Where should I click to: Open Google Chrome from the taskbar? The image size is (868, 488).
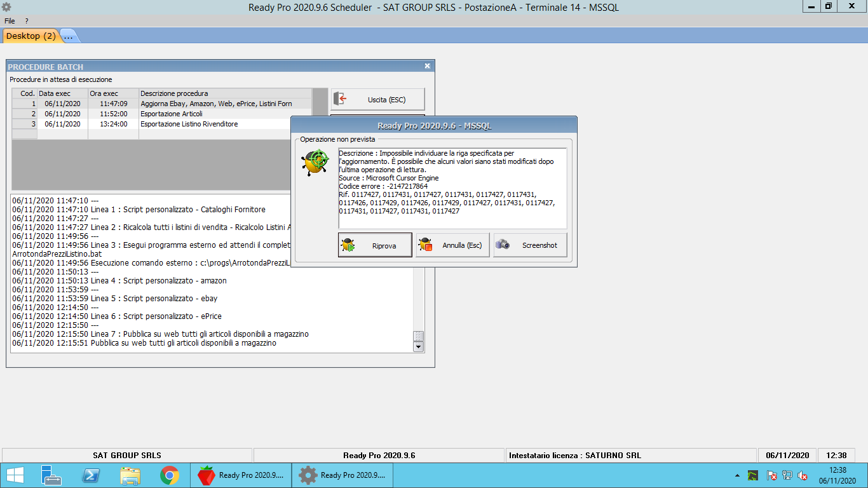[169, 475]
